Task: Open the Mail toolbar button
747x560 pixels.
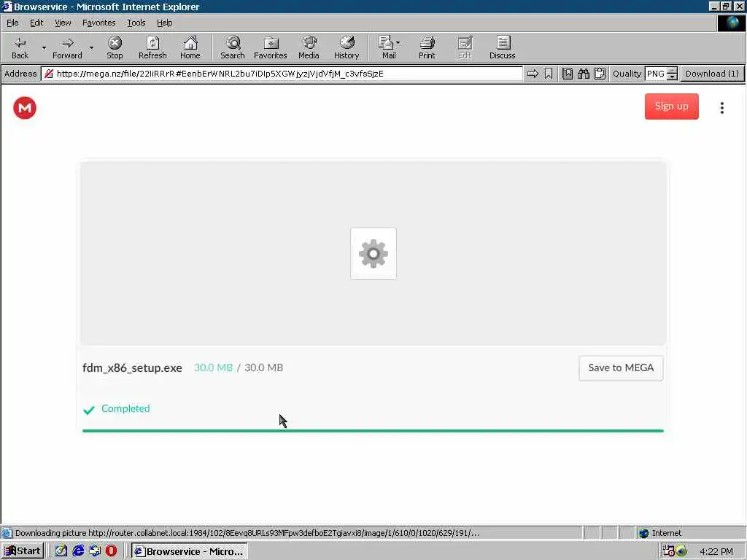Action: pyautogui.click(x=388, y=47)
